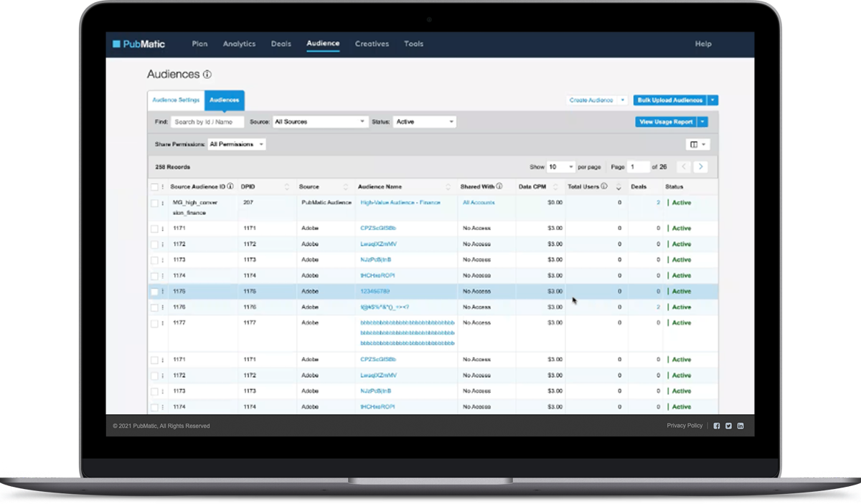Open the Analytics menu in top navigation
Viewport: 861px width, 504px height.
239,44
